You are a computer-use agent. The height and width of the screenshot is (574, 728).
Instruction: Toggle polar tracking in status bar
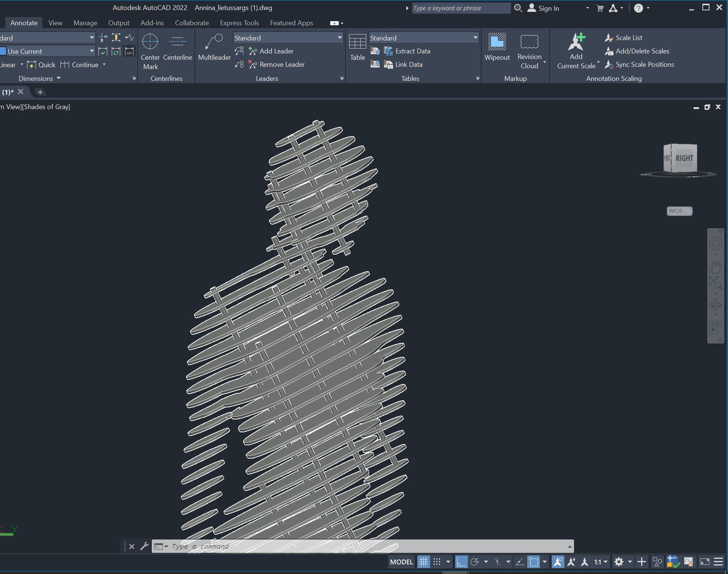[475, 562]
